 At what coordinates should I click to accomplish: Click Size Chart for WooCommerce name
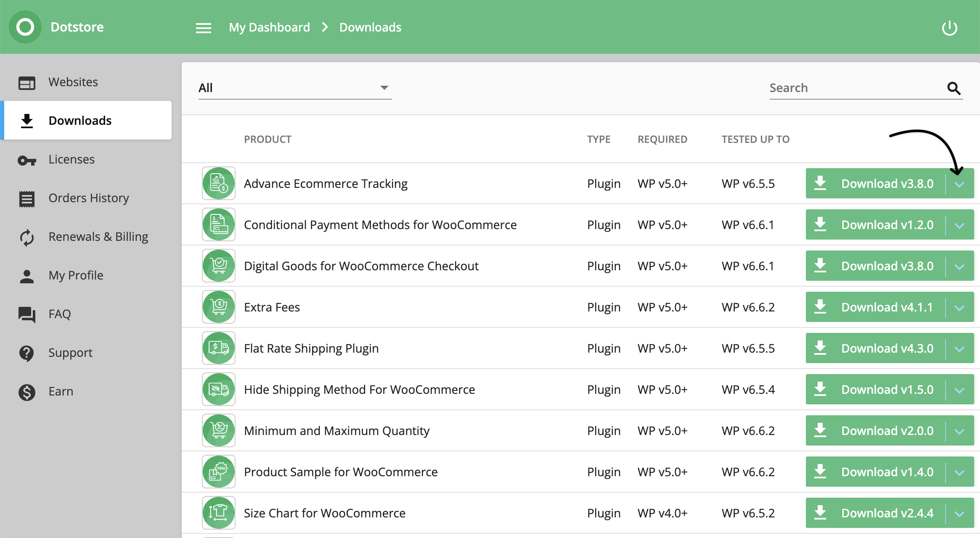[325, 513]
